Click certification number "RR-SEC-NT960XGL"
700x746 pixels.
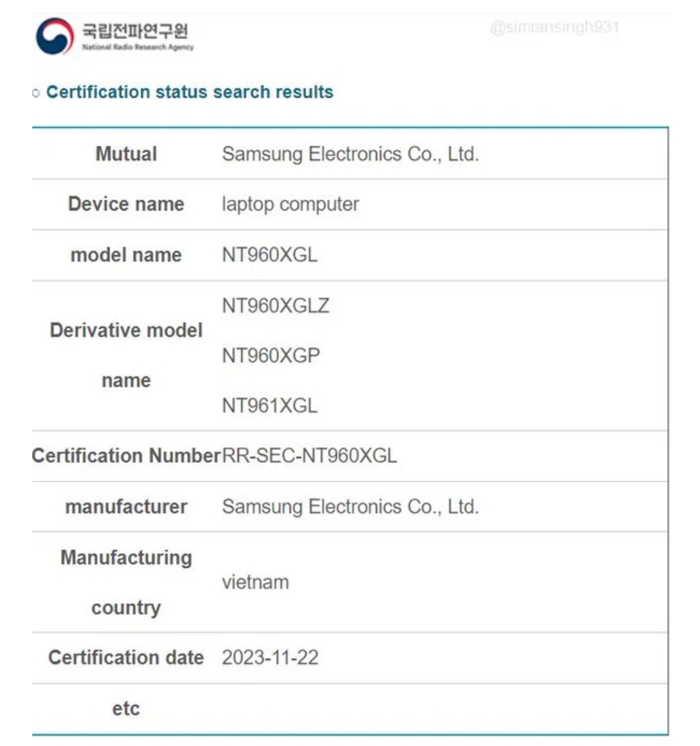309,456
